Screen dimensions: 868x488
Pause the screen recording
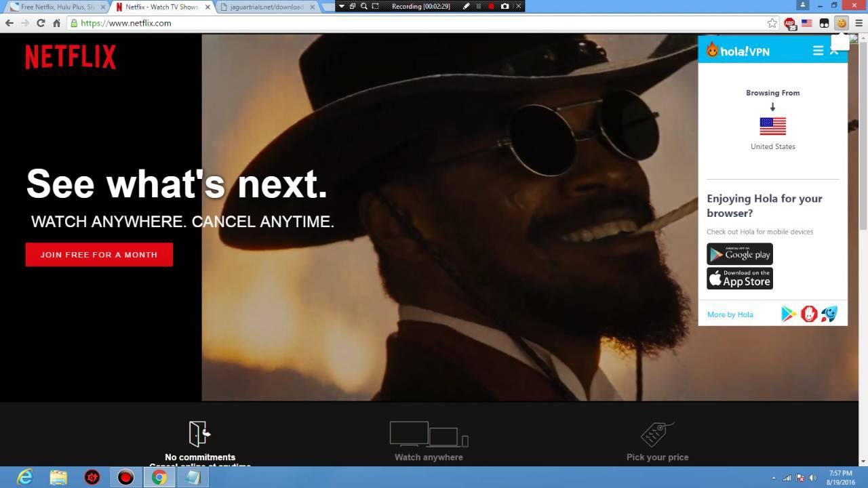479,6
